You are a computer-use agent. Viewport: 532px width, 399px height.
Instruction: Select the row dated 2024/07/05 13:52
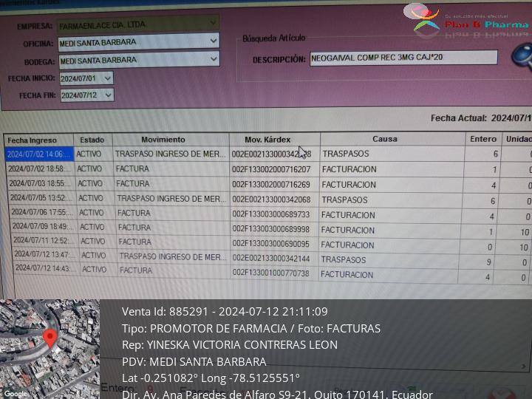click(270, 199)
